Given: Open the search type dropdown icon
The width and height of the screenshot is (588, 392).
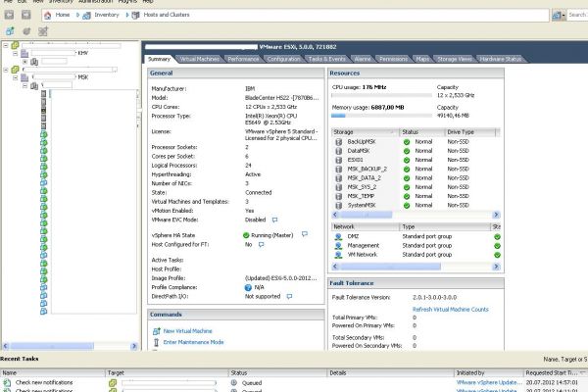Looking at the screenshot, I should pyautogui.click(x=558, y=15).
